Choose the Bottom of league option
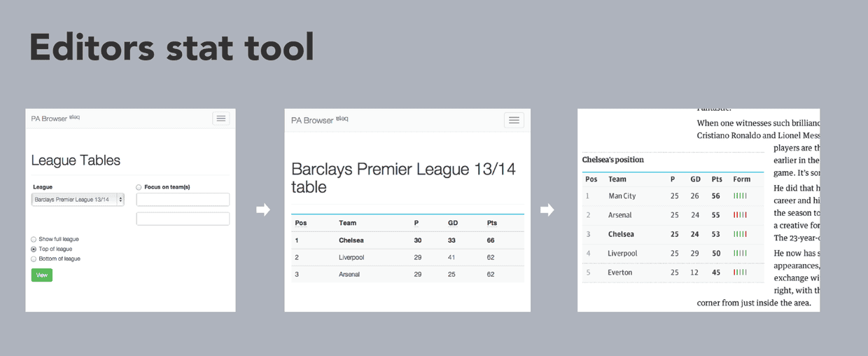The image size is (868, 356). 34,259
